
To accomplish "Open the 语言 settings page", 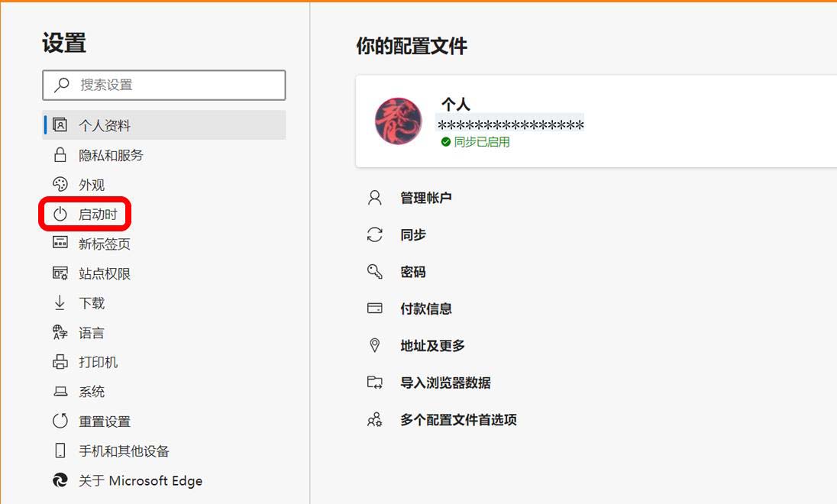I will 92,333.
